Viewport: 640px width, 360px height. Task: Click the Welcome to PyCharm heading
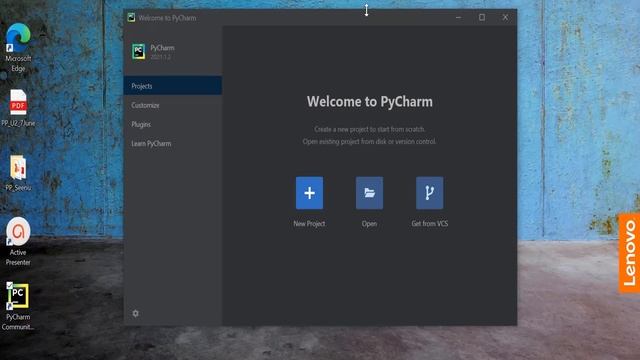coord(370,102)
